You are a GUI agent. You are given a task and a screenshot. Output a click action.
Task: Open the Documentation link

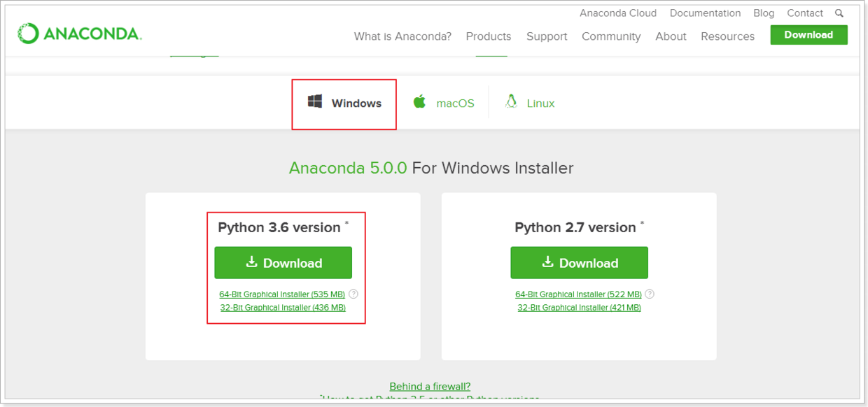tap(705, 13)
